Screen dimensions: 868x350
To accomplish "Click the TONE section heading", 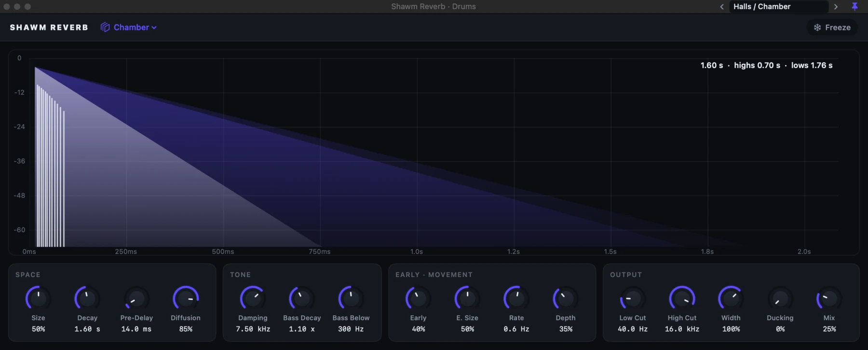I will (240, 275).
